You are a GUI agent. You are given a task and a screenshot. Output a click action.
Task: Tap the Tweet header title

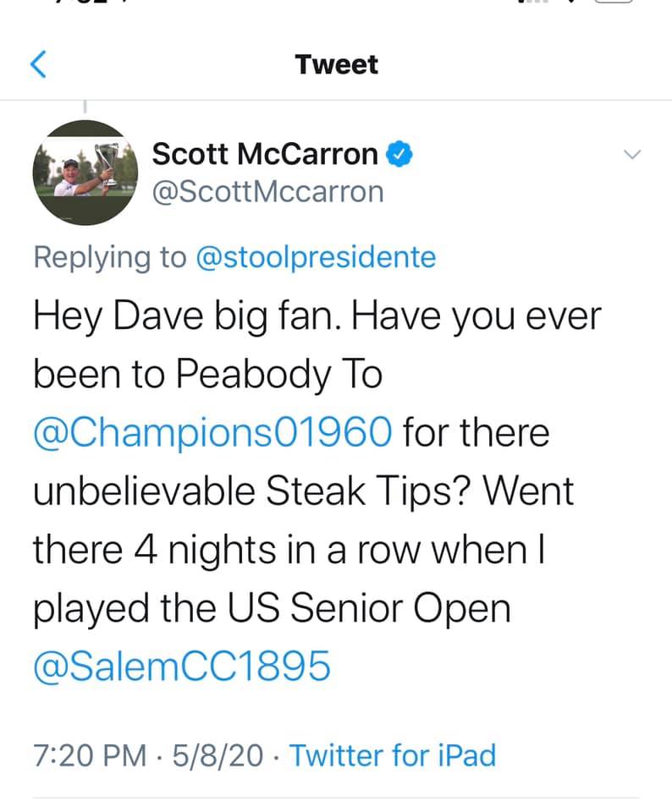[x=337, y=64]
